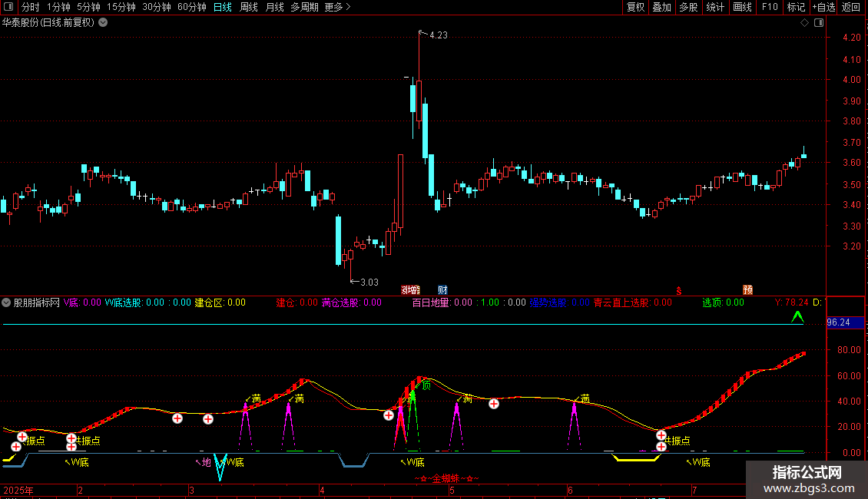Expand the 股朋指标网 indicator dropdown icon
The height and width of the screenshot is (499, 868).
tap(6, 302)
